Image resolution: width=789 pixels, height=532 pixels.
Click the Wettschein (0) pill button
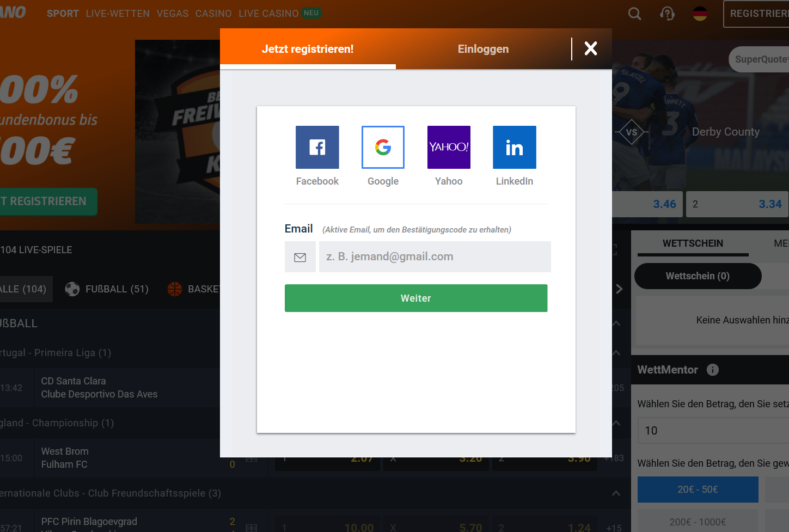click(x=698, y=276)
